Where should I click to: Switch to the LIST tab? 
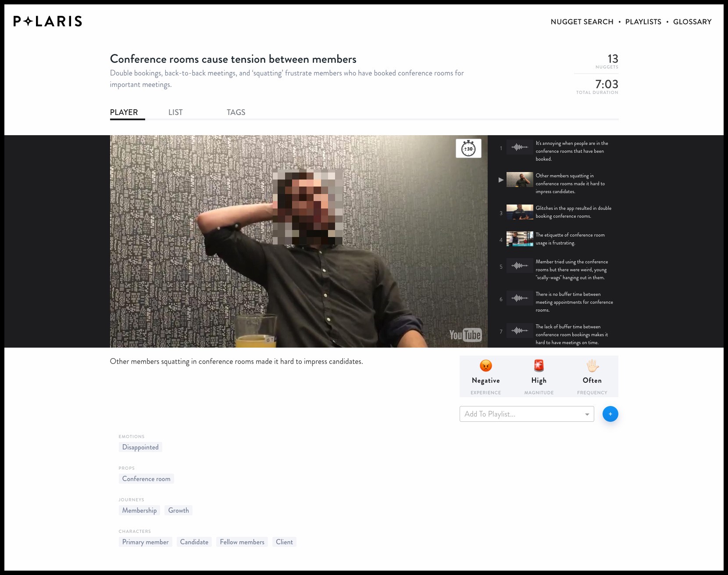click(175, 112)
